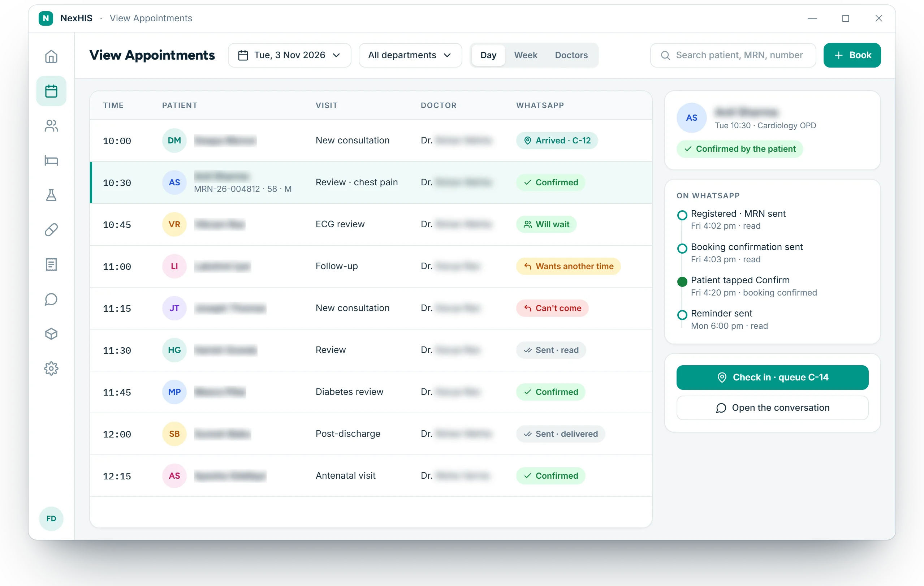Open the chat Messages sidebar icon

[x=51, y=299]
